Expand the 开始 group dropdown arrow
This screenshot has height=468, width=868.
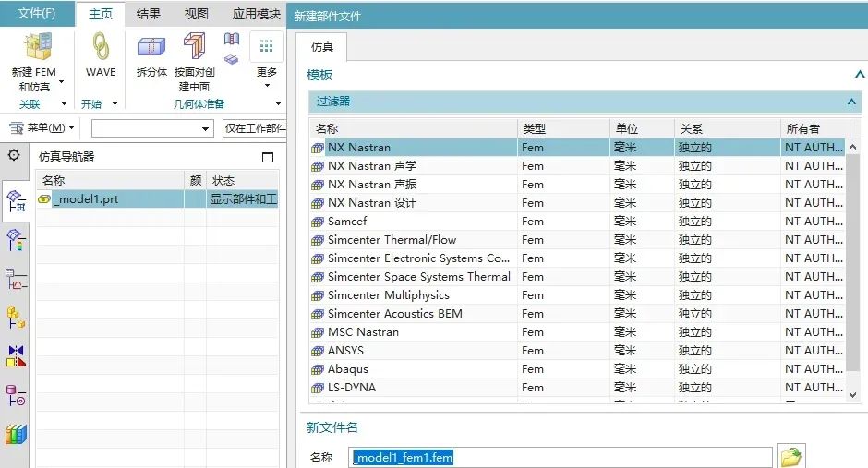pyautogui.click(x=115, y=104)
